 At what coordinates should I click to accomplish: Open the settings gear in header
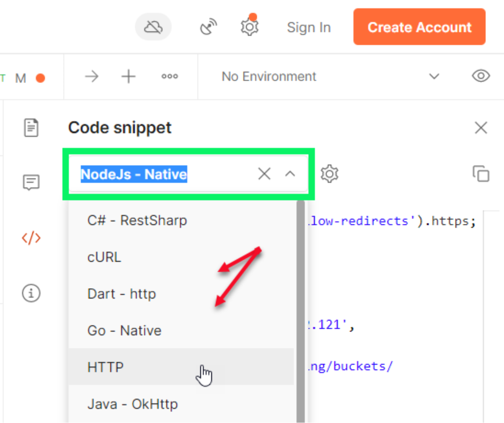coord(250,27)
